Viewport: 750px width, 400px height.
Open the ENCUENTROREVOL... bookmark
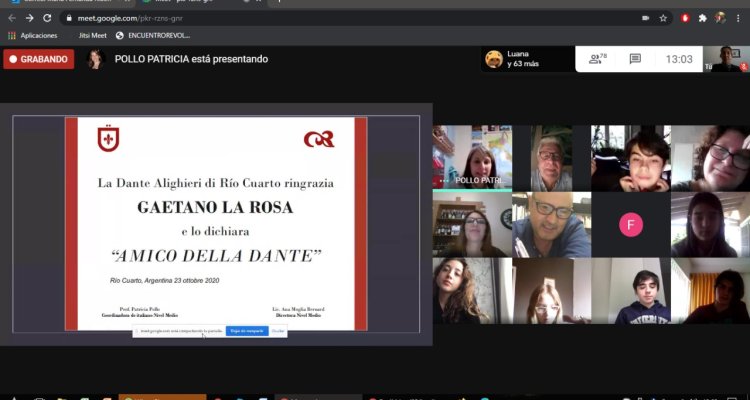153,35
